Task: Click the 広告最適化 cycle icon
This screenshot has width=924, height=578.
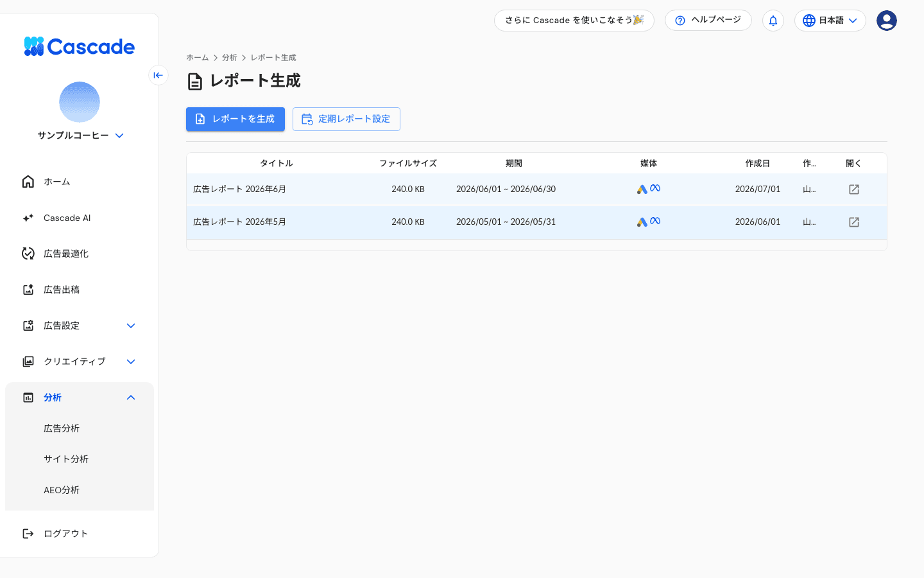Action: [28, 254]
